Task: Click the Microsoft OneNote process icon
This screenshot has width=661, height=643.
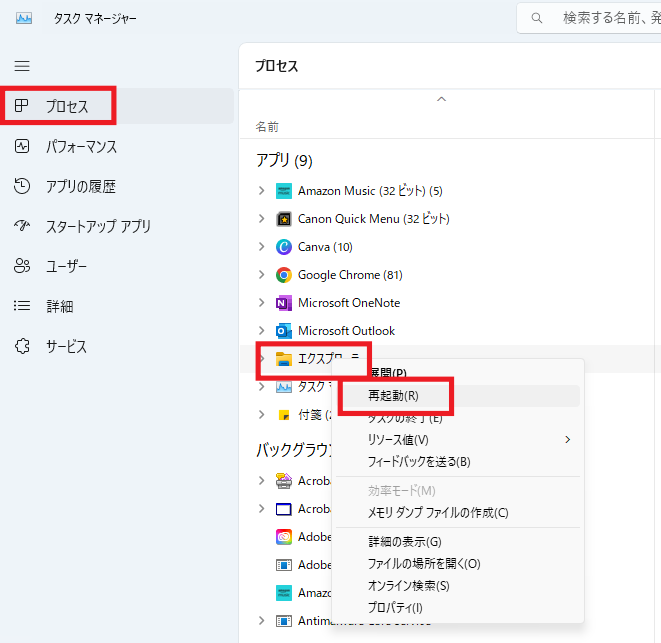Action: [284, 303]
